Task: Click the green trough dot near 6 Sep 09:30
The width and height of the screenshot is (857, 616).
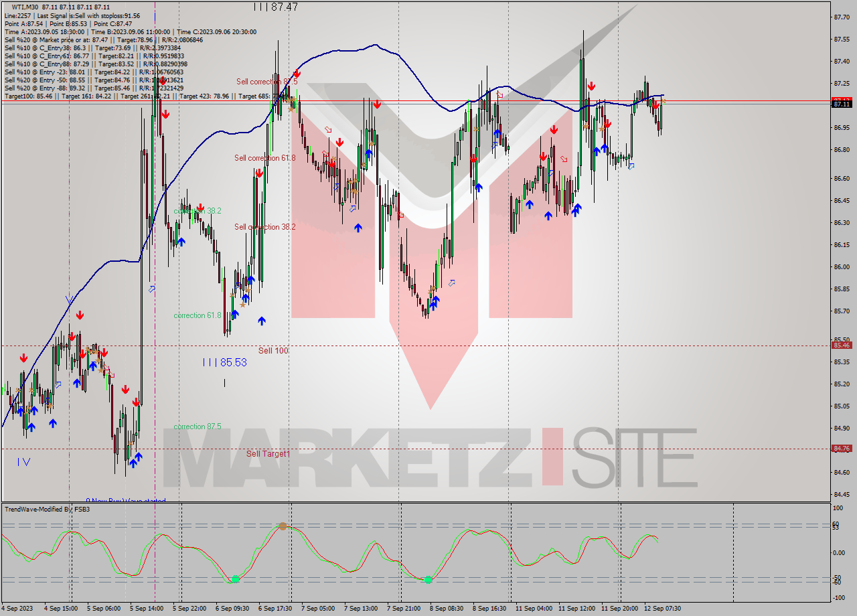Action: (236, 579)
